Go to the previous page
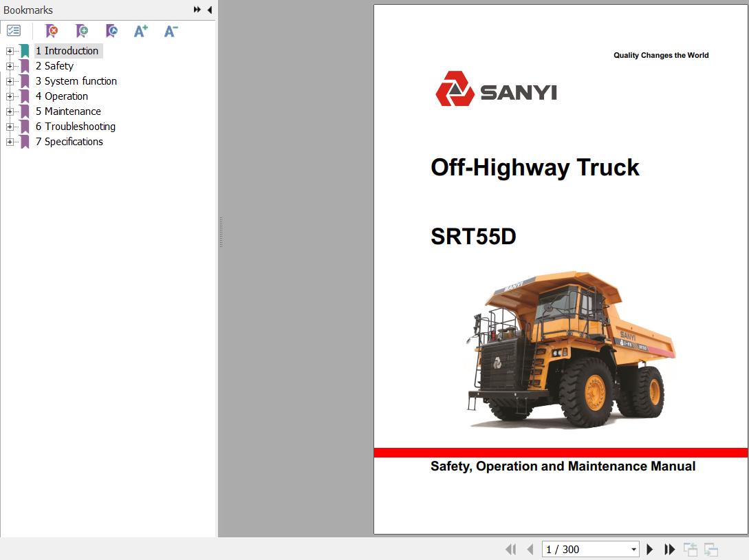Viewport: 749px width, 560px height. click(530, 550)
